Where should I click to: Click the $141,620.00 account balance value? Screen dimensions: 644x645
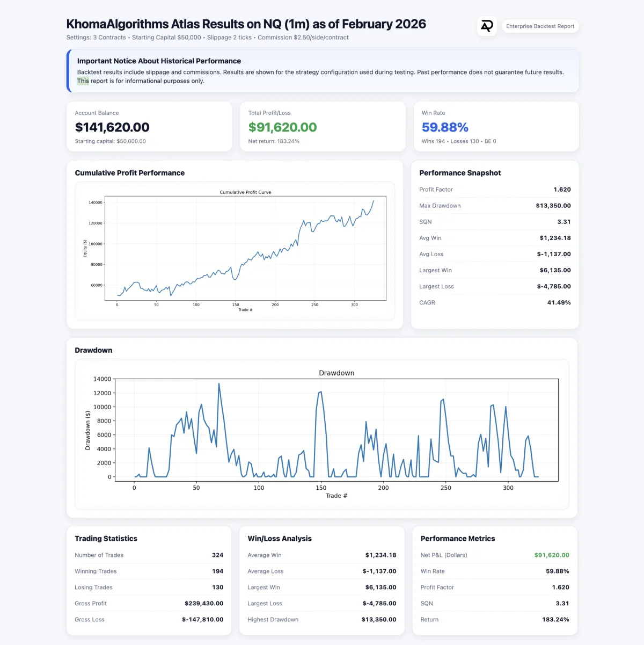coord(112,127)
